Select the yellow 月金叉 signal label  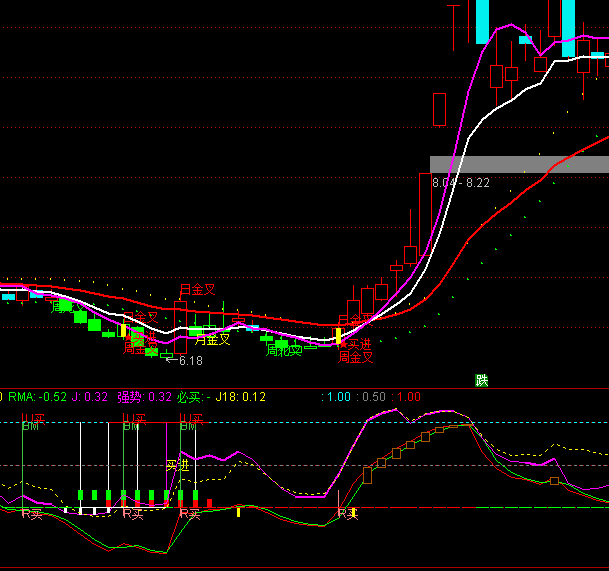(x=211, y=339)
